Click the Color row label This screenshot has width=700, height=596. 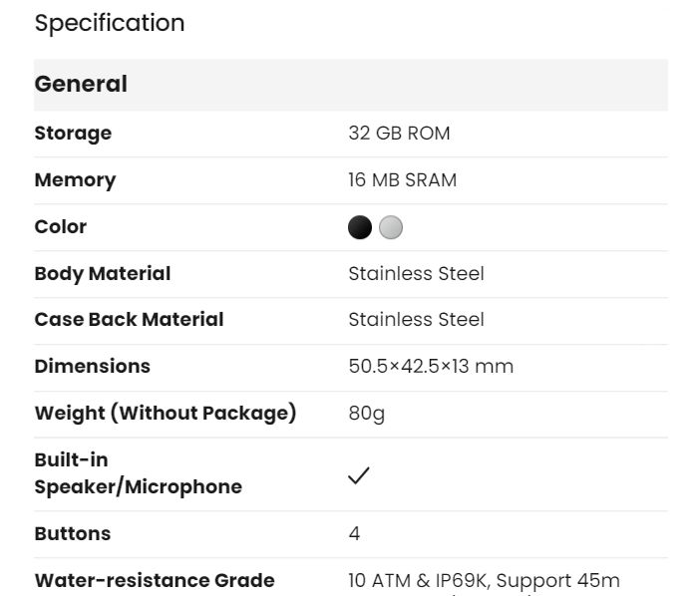pos(61,227)
